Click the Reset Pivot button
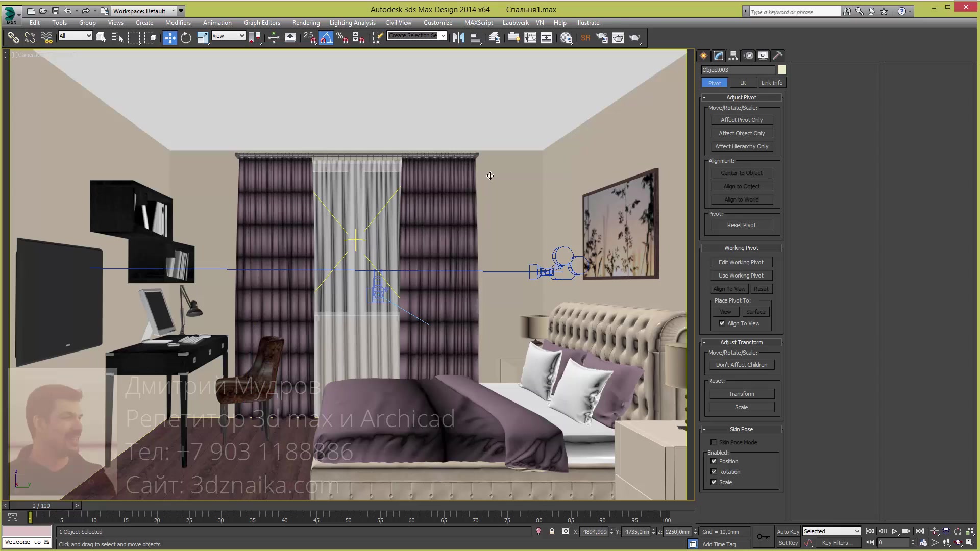The image size is (980, 551). 741,224
